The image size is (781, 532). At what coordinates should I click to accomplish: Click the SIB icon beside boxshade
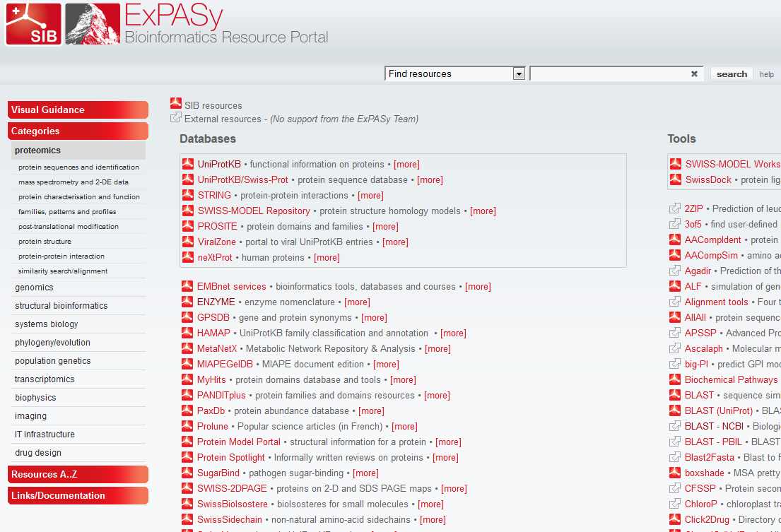[675, 473]
